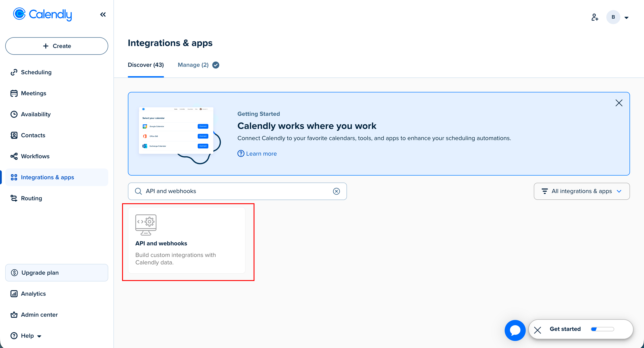This screenshot has width=644, height=348.
Task: Follow the Learn more link
Action: point(261,153)
